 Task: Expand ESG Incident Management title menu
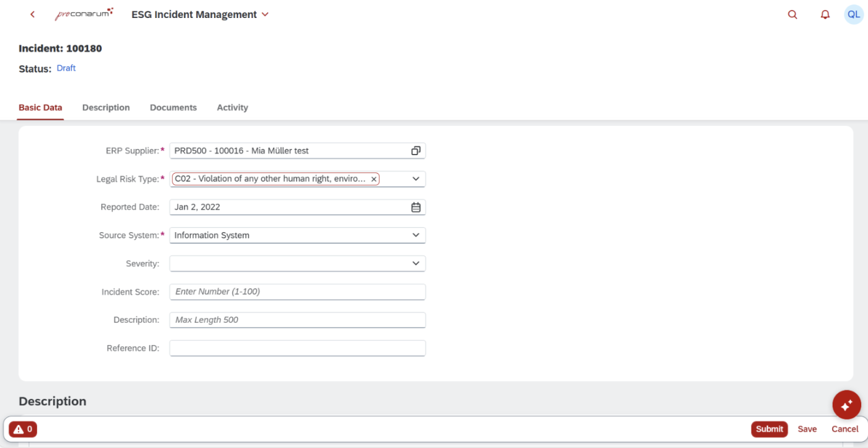pos(265,15)
